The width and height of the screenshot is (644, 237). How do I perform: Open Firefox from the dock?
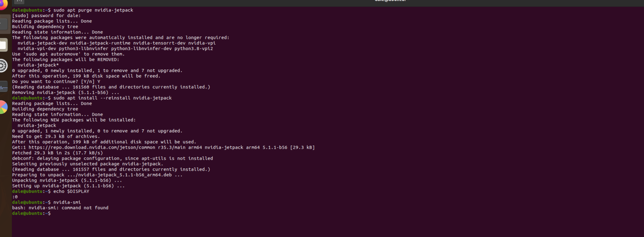(4, 3)
